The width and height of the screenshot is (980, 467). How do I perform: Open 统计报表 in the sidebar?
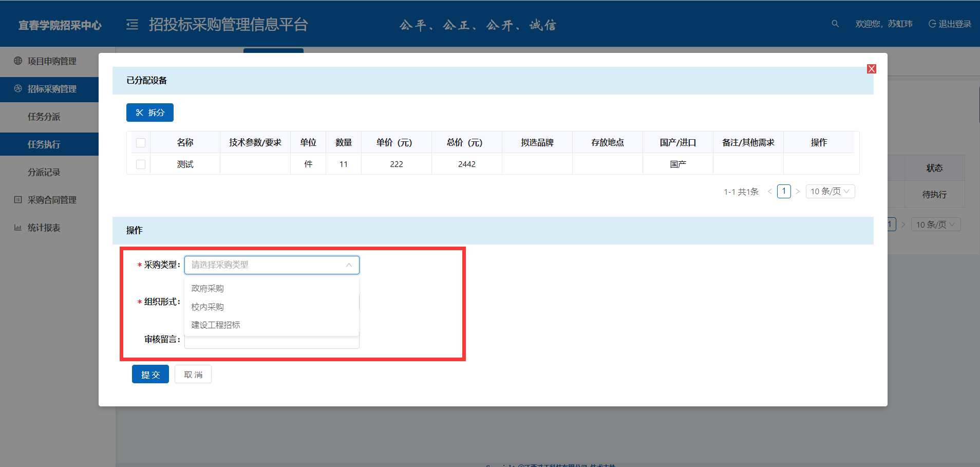[44, 228]
